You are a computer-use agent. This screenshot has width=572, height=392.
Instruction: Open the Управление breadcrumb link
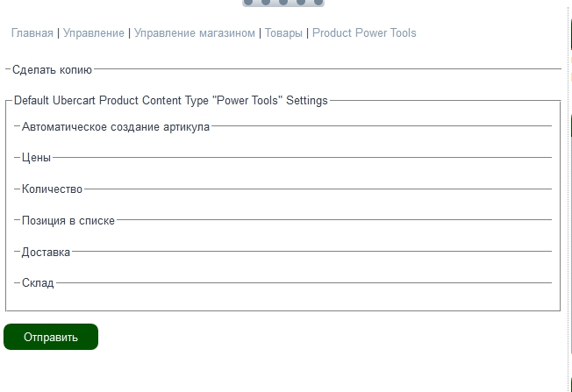tap(94, 32)
